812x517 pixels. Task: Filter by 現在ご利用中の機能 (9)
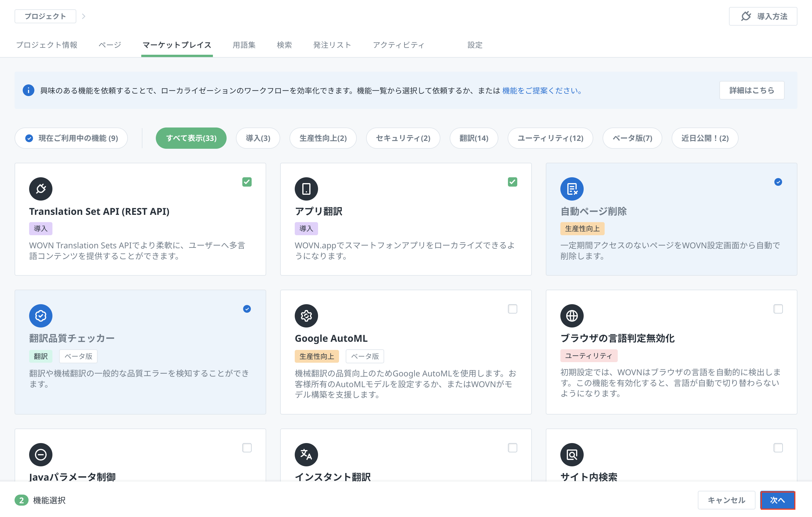click(71, 138)
